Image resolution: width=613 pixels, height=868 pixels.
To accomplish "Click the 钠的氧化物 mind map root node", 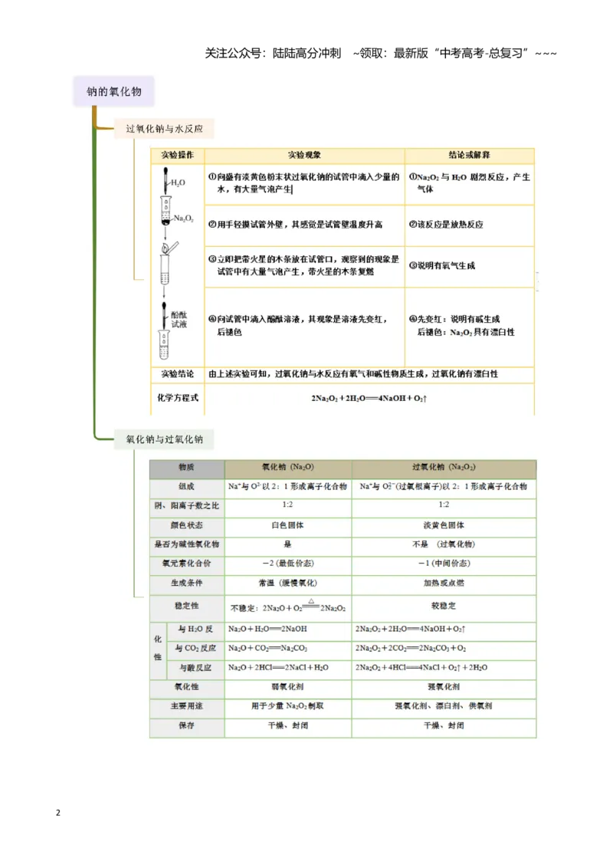I will 114,91.
